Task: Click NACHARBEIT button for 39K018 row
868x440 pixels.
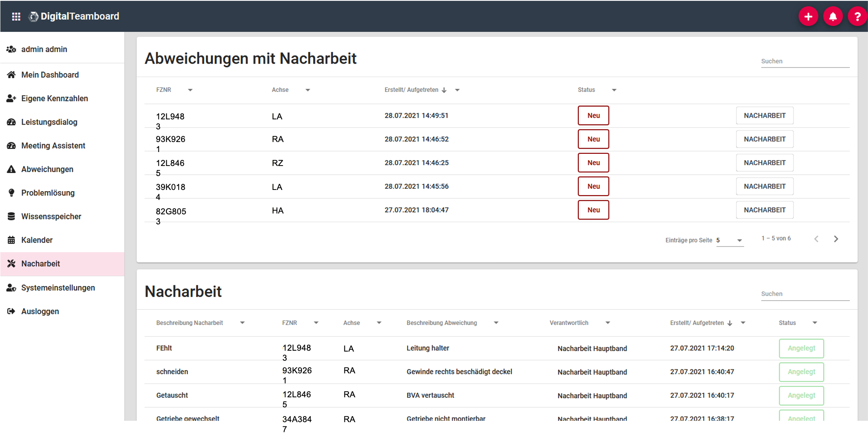Action: [764, 186]
